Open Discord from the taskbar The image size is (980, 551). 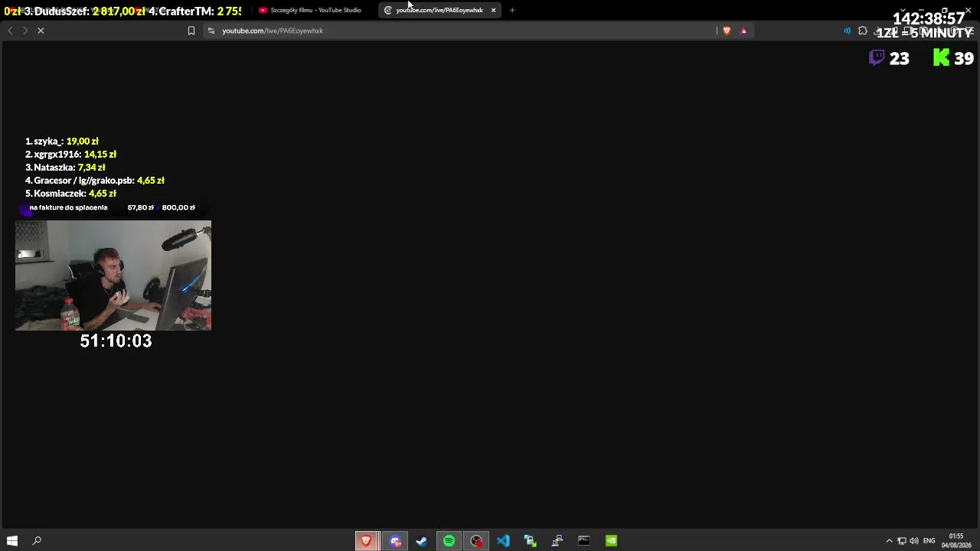pyautogui.click(x=395, y=541)
